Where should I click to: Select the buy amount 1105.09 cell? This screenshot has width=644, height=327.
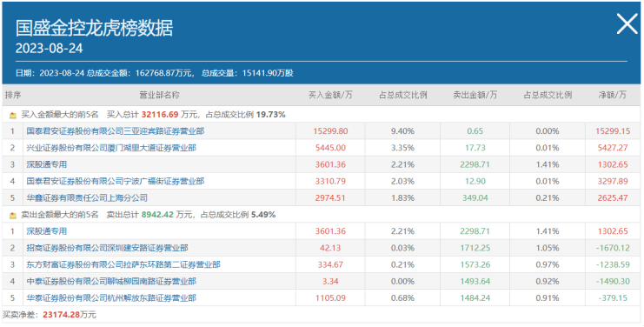coord(330,297)
